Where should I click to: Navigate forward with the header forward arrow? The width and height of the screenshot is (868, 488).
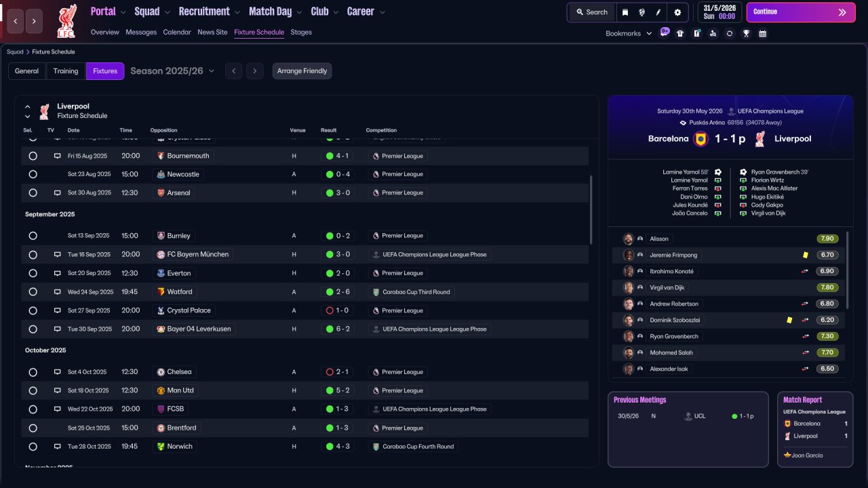click(x=35, y=21)
